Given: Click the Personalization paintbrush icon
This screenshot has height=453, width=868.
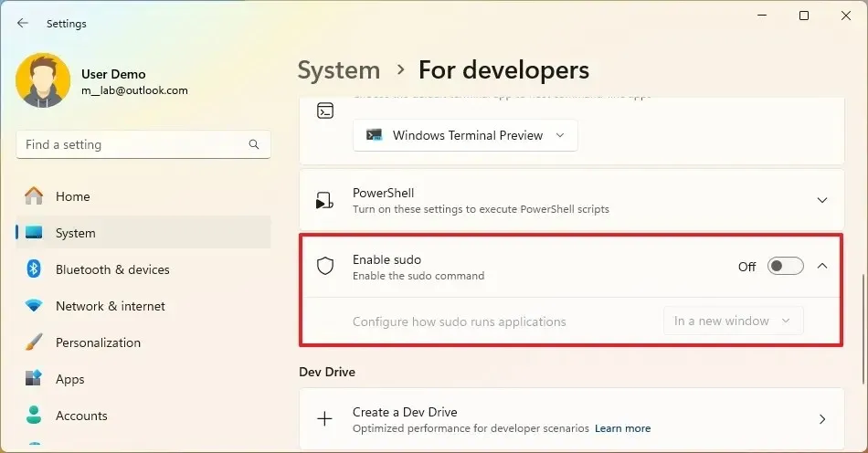Looking at the screenshot, I should (x=34, y=342).
